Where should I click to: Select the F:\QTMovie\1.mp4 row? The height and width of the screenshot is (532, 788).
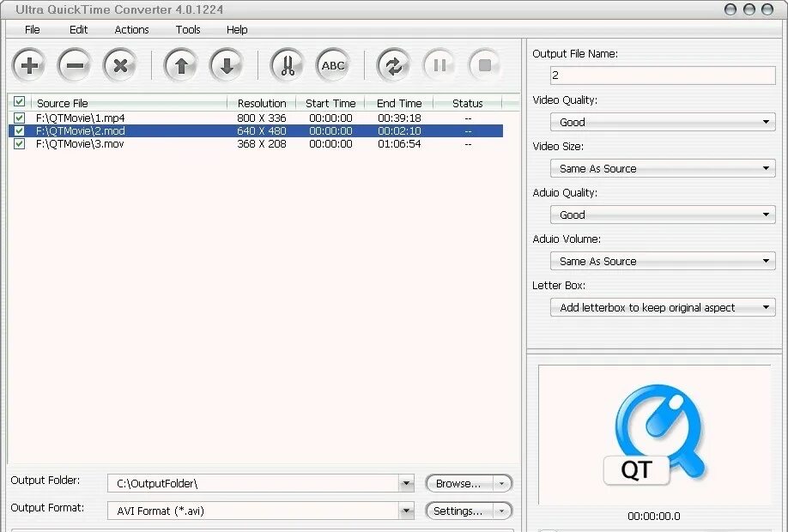pyautogui.click(x=256, y=118)
